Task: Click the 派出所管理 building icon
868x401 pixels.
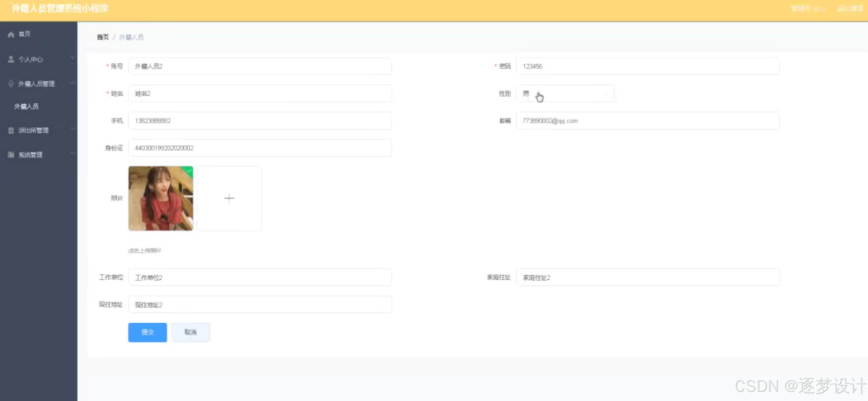Action: click(x=11, y=130)
